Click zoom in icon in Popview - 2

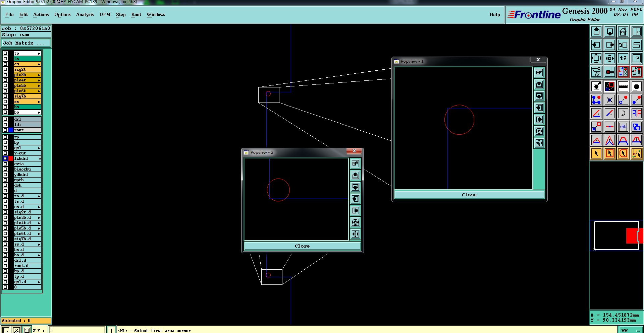click(x=355, y=222)
